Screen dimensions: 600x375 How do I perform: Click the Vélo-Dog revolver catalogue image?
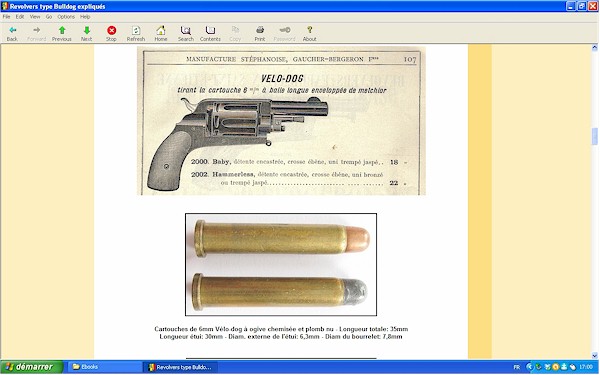click(x=281, y=121)
